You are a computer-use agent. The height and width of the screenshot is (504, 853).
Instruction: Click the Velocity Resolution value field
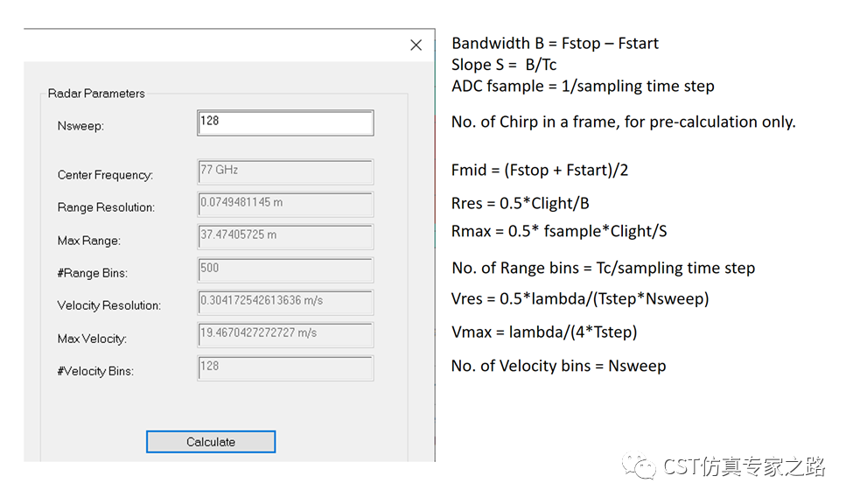(285, 303)
